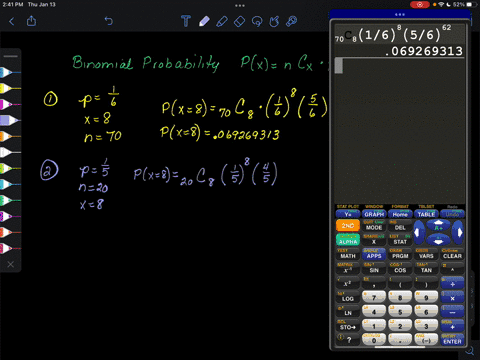This screenshot has width=480, height=360.
Task: Tap the pen palette handle bar
Action: point(11,56)
